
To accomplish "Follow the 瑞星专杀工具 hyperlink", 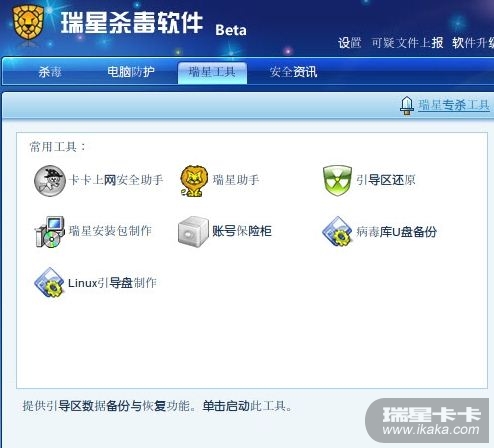I will pyautogui.click(x=454, y=105).
